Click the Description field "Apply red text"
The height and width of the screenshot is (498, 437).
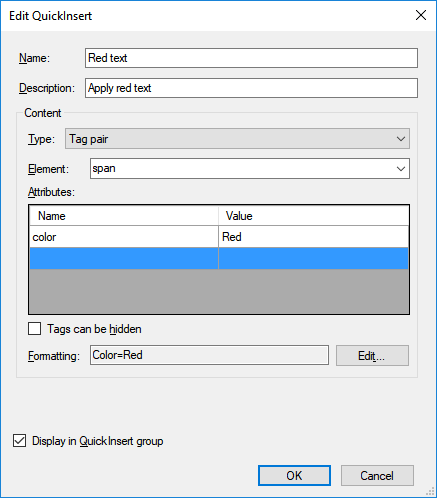point(251,88)
